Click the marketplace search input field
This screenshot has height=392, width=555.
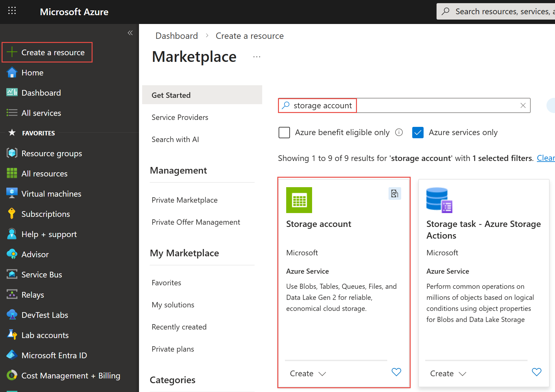[x=436, y=105]
